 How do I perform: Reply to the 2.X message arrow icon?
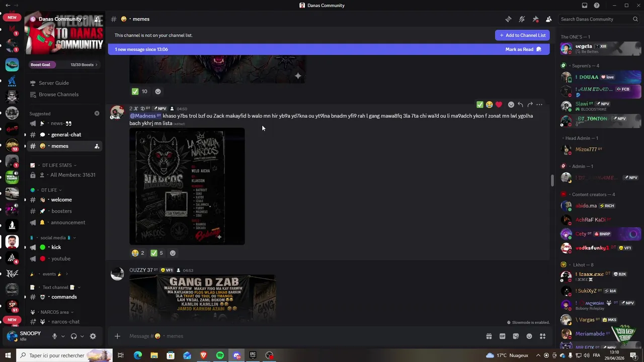(x=520, y=105)
